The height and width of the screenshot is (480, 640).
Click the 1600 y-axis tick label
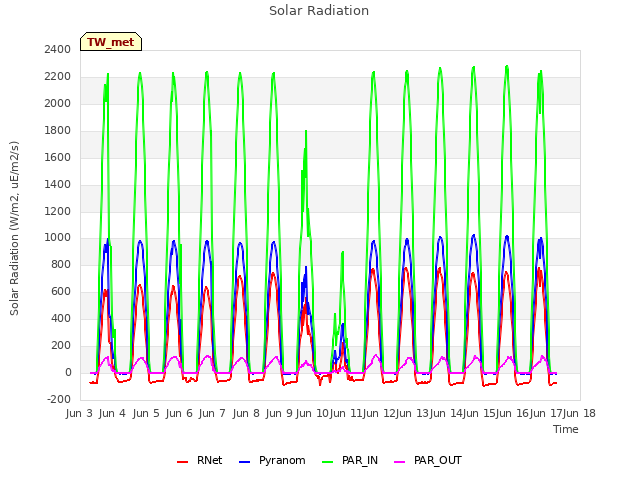coord(58,157)
